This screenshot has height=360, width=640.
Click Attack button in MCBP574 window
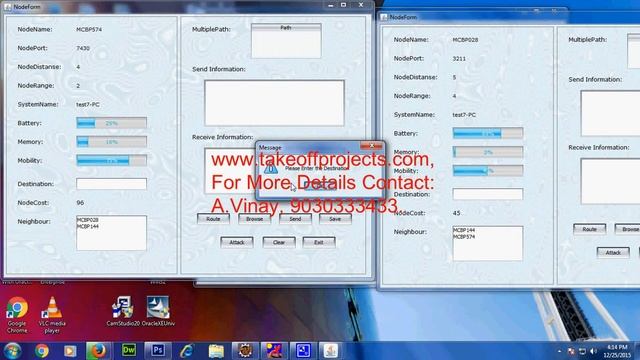point(237,242)
